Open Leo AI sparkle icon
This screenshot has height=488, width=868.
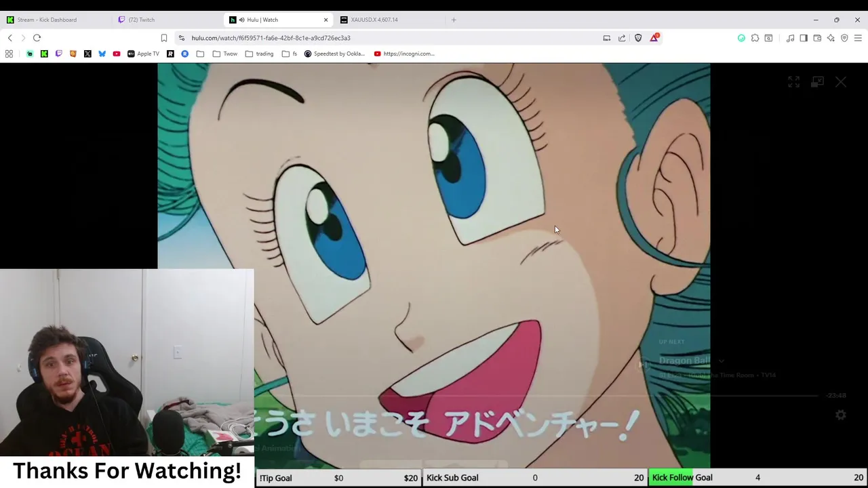[x=831, y=38]
